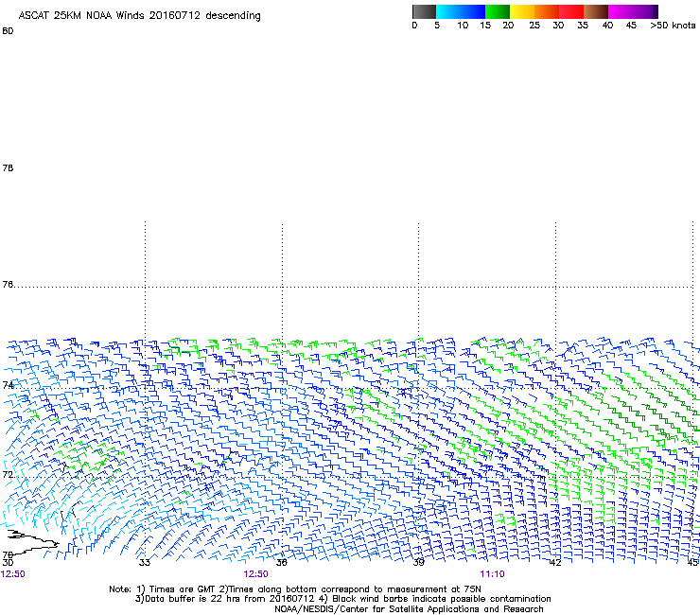The width and height of the screenshot is (700, 615).
Task: Click the purple '11:10' pass time label
Action: click(492, 574)
